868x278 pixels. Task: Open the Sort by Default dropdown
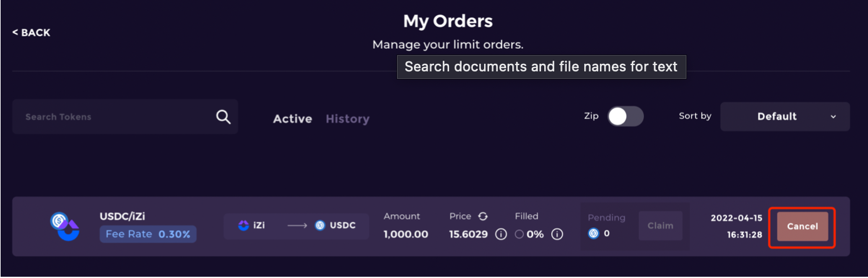[x=784, y=116]
